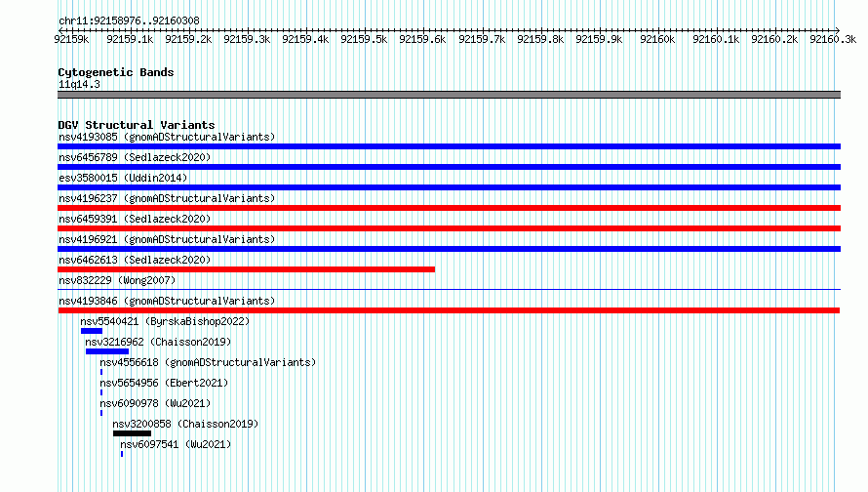868x492 pixels.
Task: Open nsv3200858 (Chaisson2019) label
Action: [185, 424]
